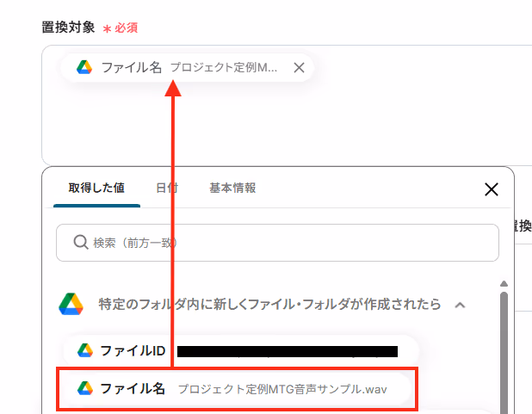The image size is (532, 414).
Task: Click the scrollbar up arrow in value list
Action: tap(504, 284)
